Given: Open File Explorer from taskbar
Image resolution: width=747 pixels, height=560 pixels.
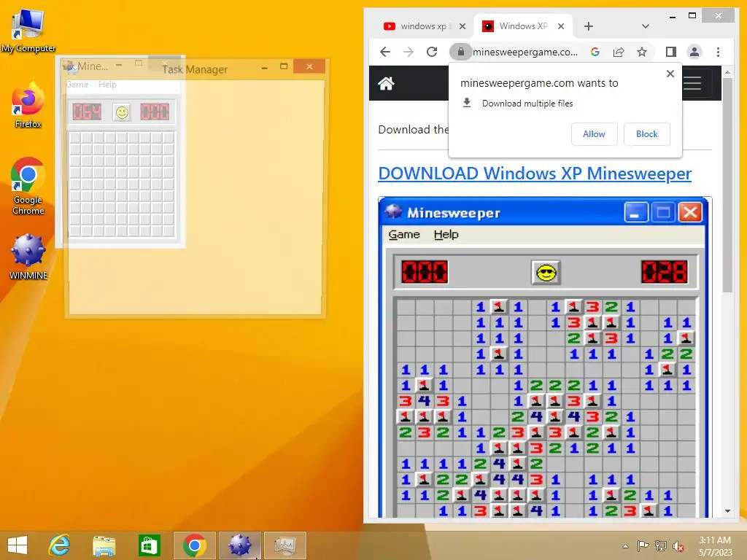Looking at the screenshot, I should 104,545.
